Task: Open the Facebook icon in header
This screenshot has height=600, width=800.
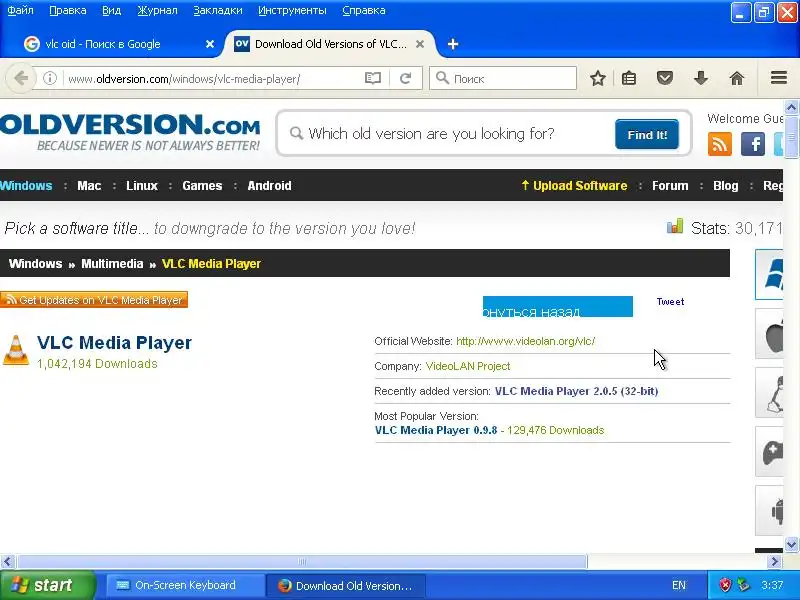Action: tap(753, 144)
